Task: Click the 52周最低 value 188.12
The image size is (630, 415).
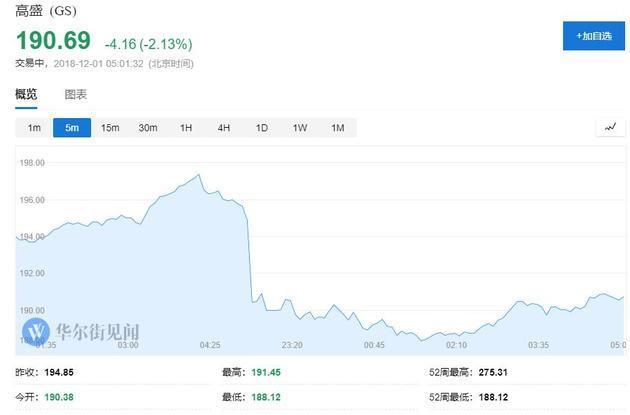Action: [493, 397]
